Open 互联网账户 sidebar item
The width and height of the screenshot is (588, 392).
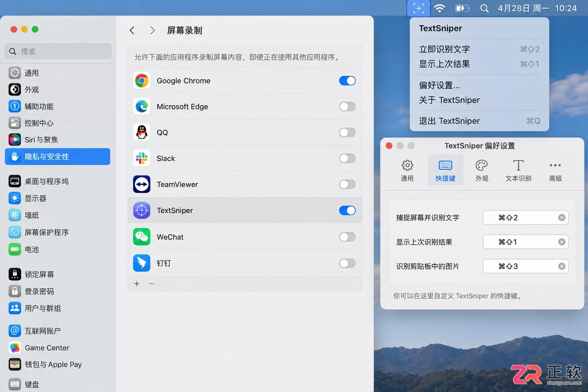pyautogui.click(x=58, y=331)
